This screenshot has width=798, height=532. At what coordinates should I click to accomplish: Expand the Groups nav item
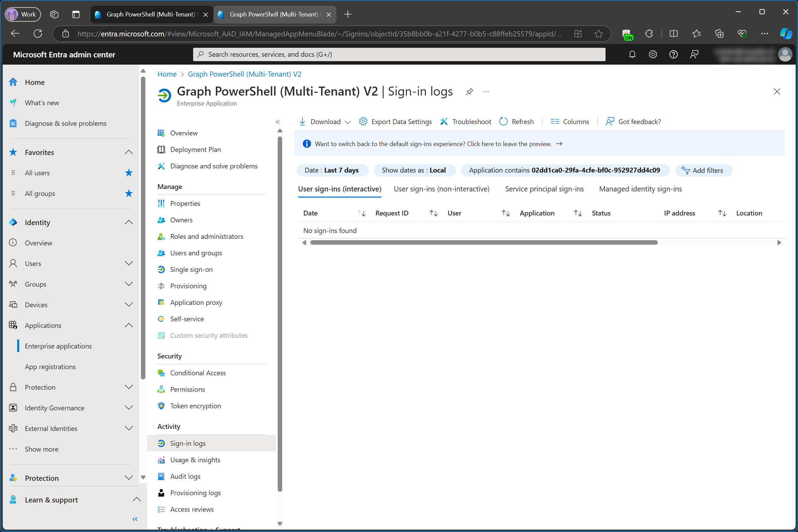pyautogui.click(x=129, y=284)
